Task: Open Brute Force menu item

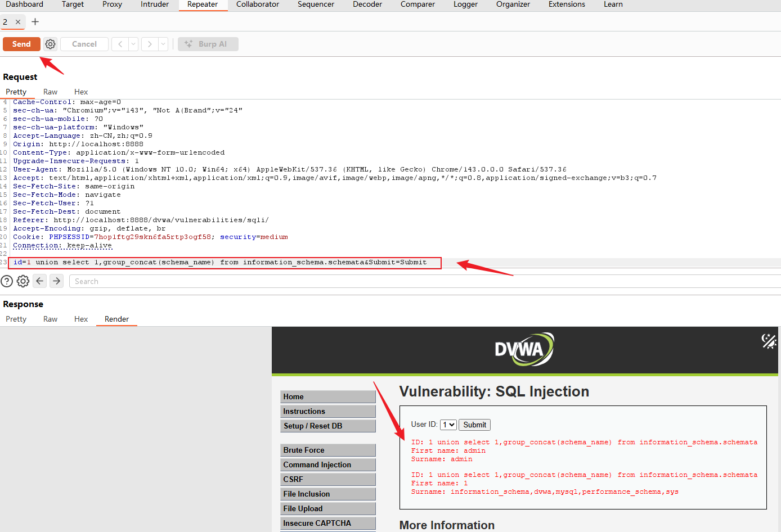Action: (328, 450)
